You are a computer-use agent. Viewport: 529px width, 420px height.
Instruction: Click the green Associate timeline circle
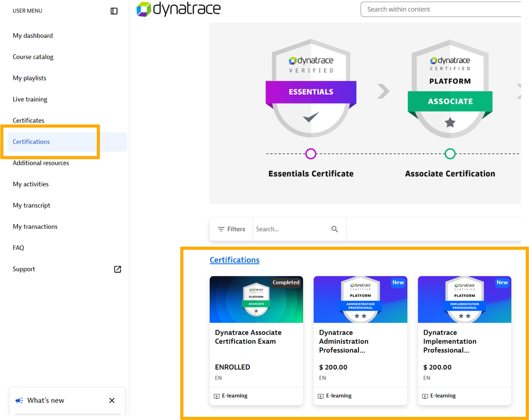(x=450, y=154)
